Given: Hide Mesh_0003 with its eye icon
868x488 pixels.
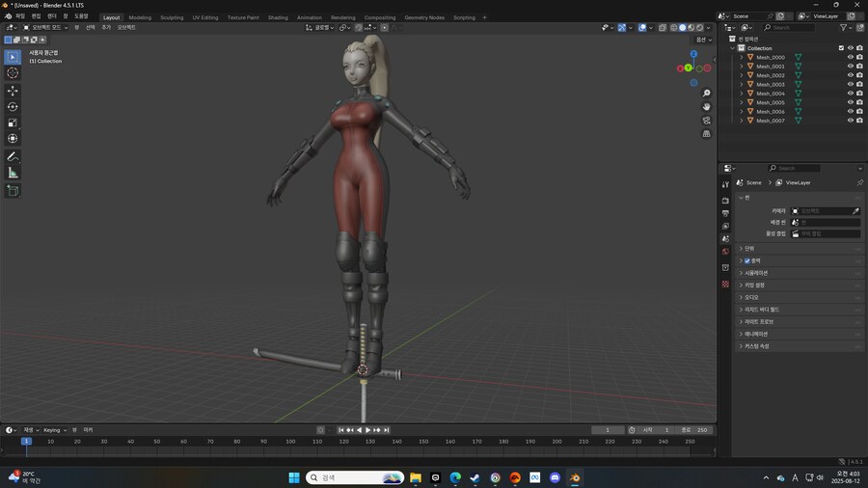Looking at the screenshot, I should point(851,84).
